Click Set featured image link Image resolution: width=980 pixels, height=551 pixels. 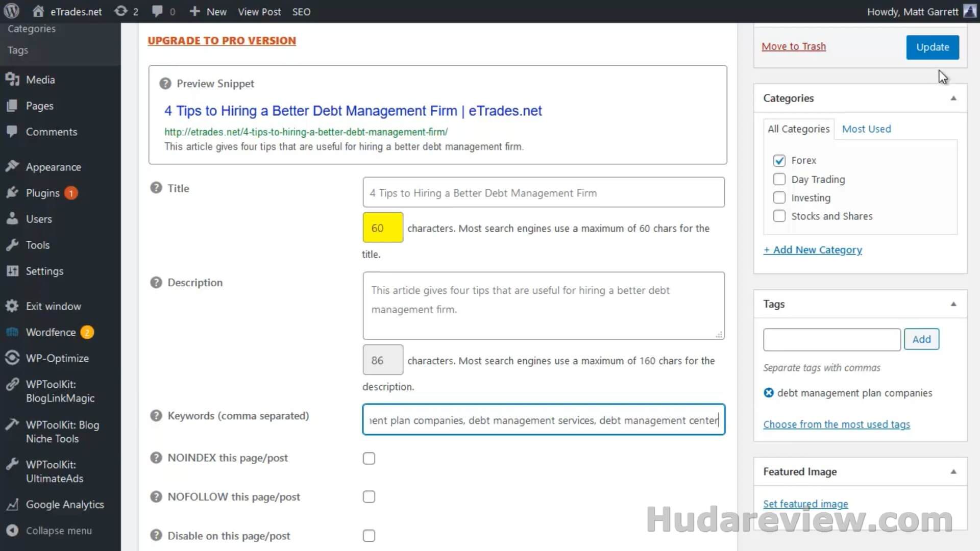(x=805, y=504)
